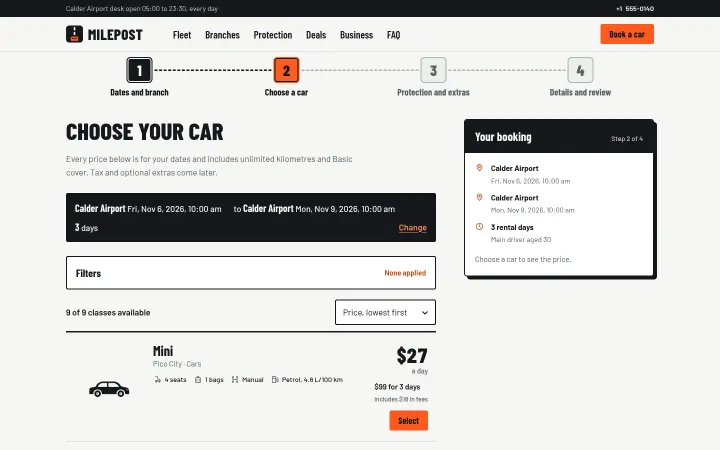This screenshot has width=720, height=450.
Task: Go to Protection in navigation
Action: click(x=273, y=35)
